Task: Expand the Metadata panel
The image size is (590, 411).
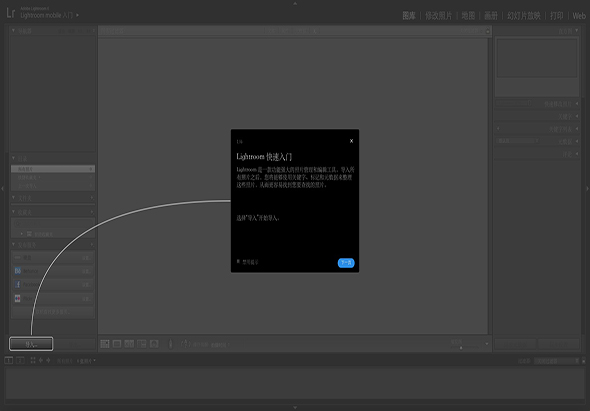Action: (577, 141)
